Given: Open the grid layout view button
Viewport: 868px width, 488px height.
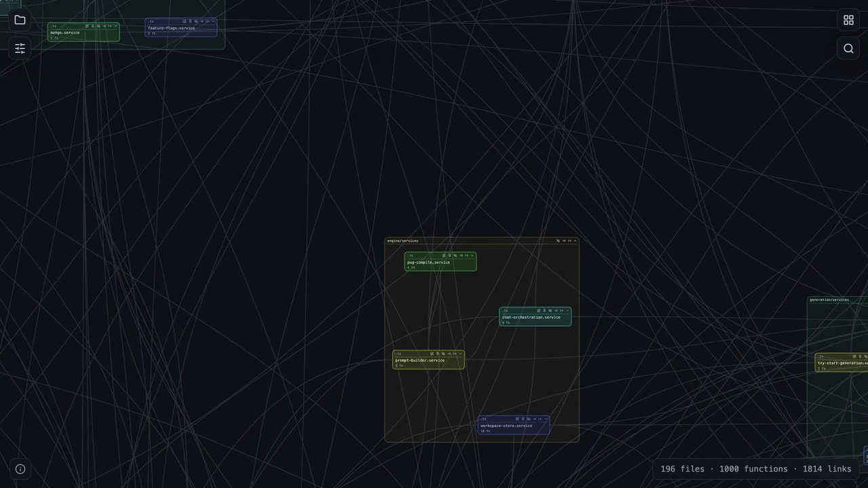Looking at the screenshot, I should (848, 20).
